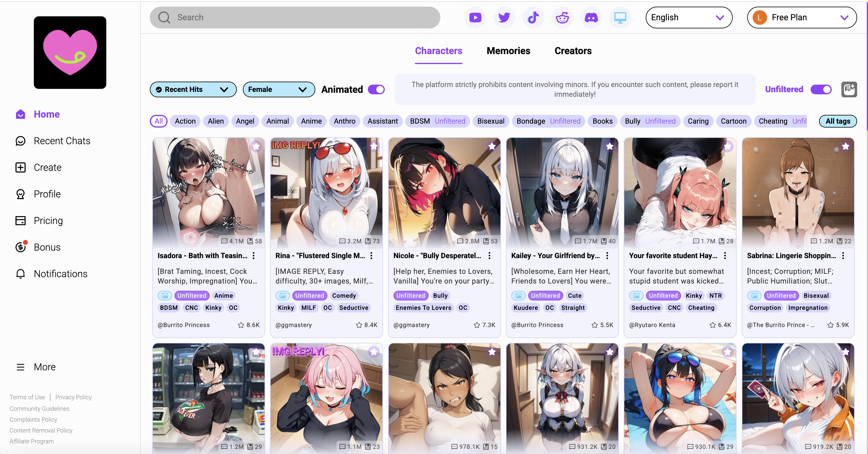The height and width of the screenshot is (454, 868).
Task: Click the Bonus sidebar icon
Action: 20,247
